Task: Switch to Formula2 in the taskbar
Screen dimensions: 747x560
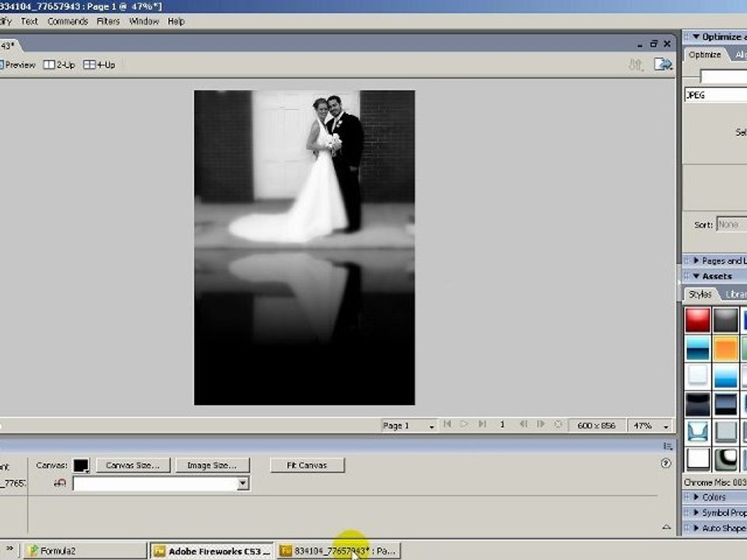Action: point(85,551)
